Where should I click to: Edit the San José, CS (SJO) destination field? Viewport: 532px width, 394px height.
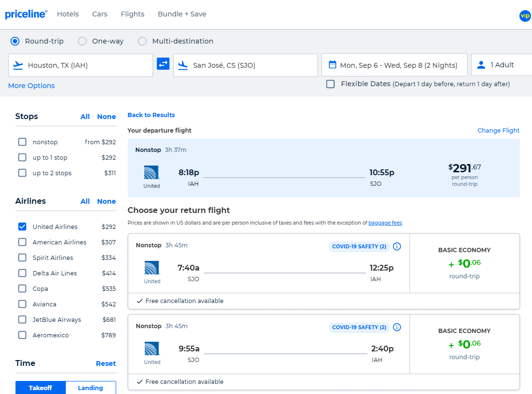tap(245, 65)
